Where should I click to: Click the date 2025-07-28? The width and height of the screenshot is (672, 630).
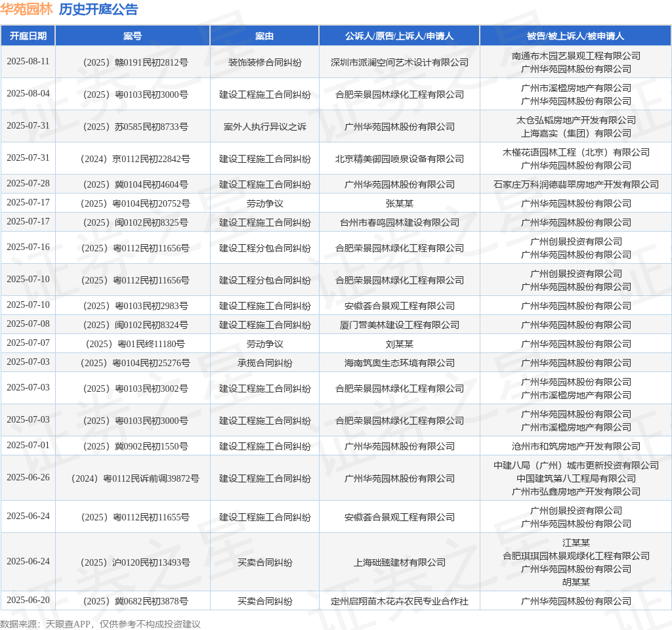(28, 184)
